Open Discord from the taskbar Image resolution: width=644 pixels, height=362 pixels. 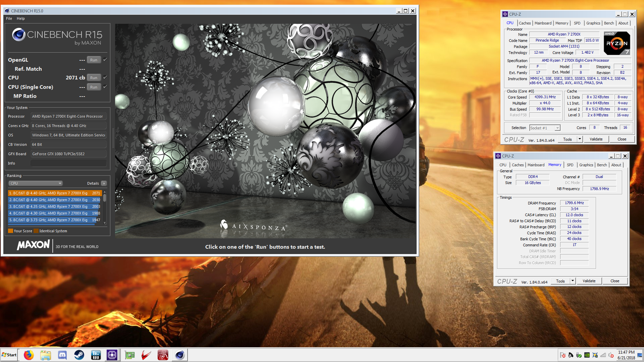click(62, 355)
